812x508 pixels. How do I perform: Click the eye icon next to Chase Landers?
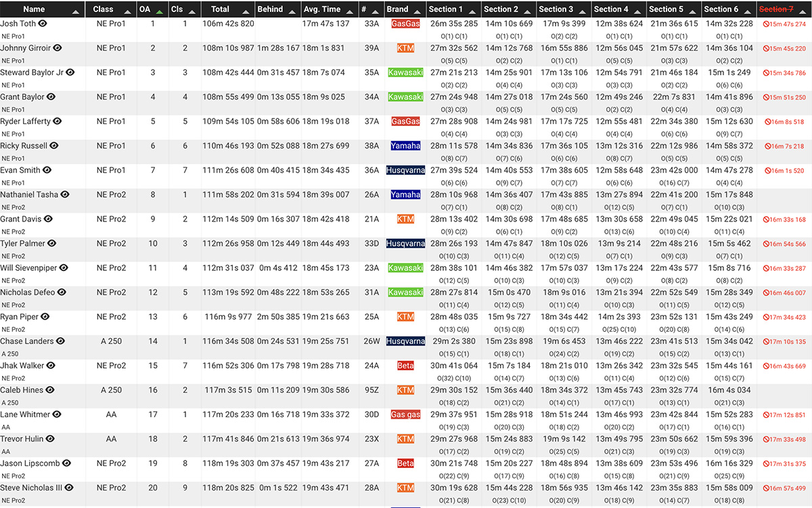[60, 341]
